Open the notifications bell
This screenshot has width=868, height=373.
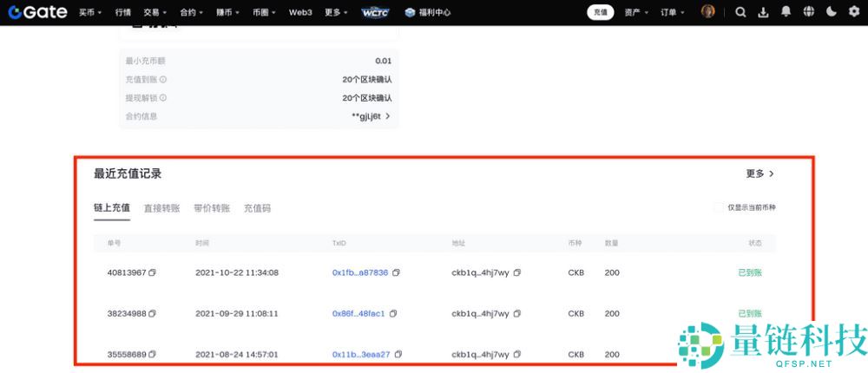click(x=786, y=11)
